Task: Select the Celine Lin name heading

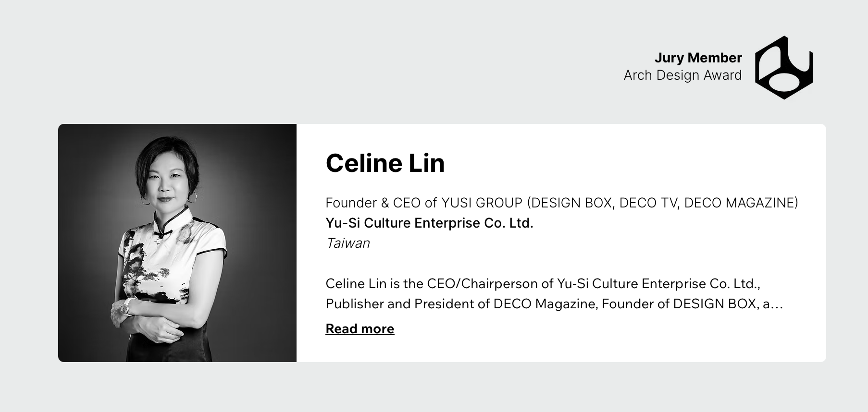Action: click(385, 163)
